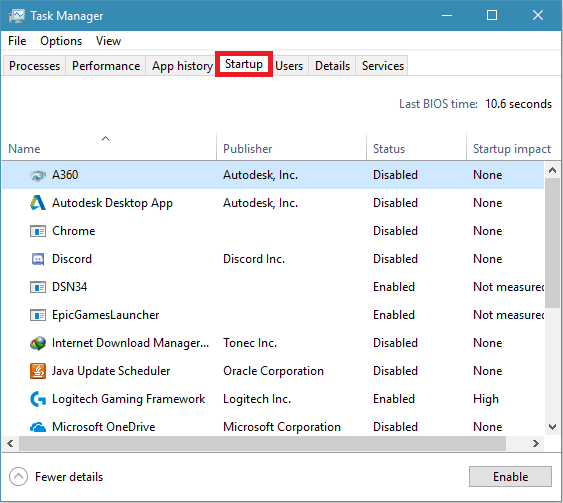Open the Options menu
Viewport: 563px width, 503px height.
coord(61,41)
